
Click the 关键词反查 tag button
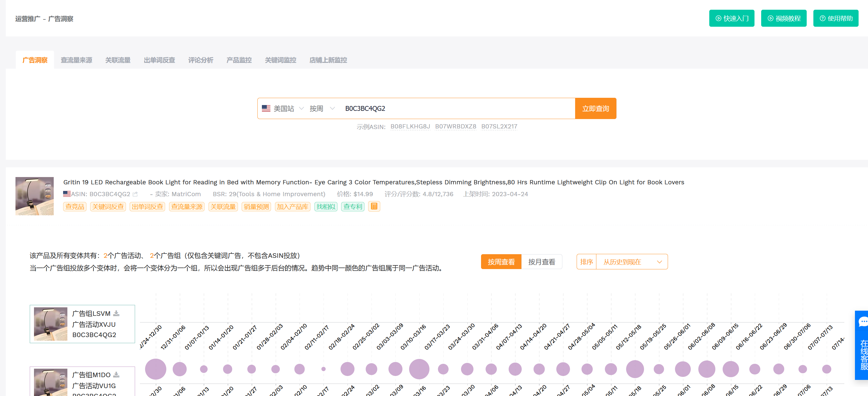coord(108,207)
